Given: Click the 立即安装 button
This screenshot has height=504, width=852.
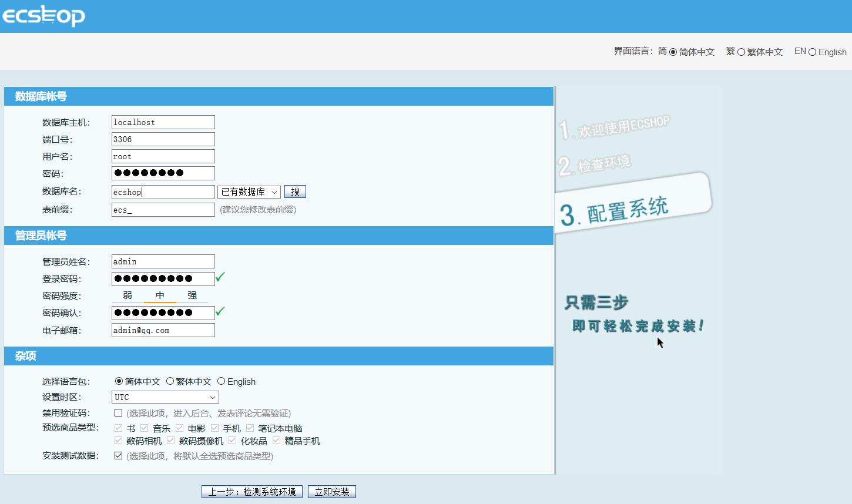Looking at the screenshot, I should [332, 492].
